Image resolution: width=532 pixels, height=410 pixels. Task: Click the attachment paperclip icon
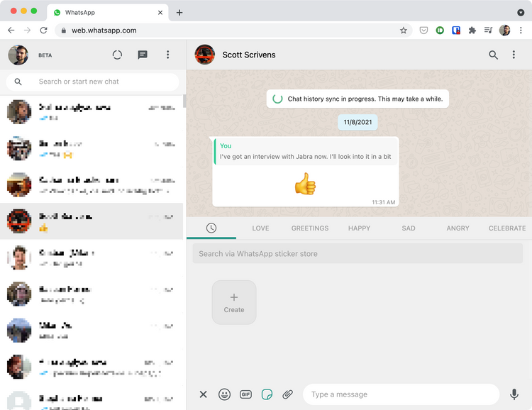(x=287, y=394)
